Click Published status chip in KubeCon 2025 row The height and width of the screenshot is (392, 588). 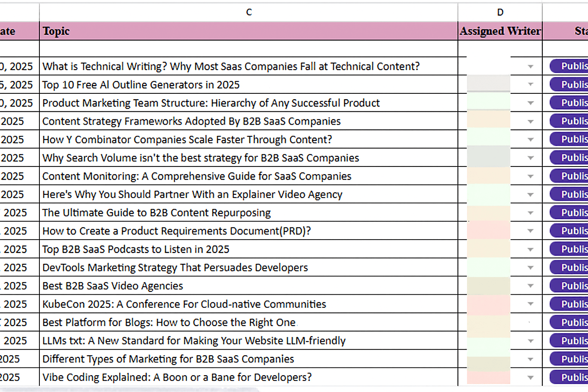(x=569, y=304)
